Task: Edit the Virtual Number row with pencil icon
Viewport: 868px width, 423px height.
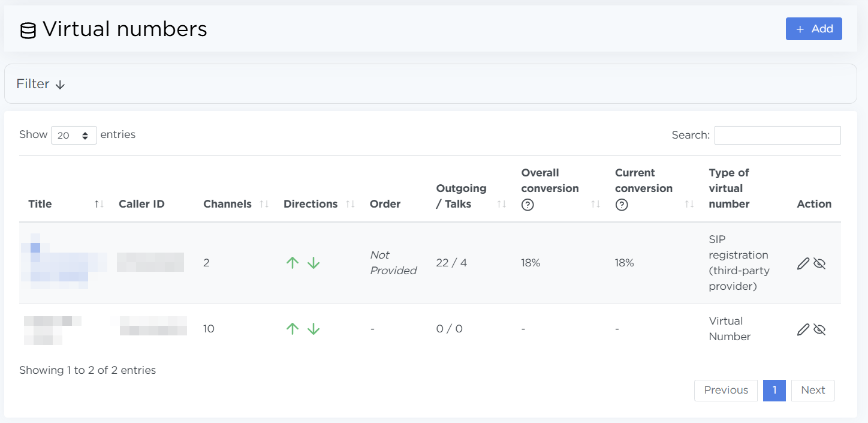Action: 803,329
